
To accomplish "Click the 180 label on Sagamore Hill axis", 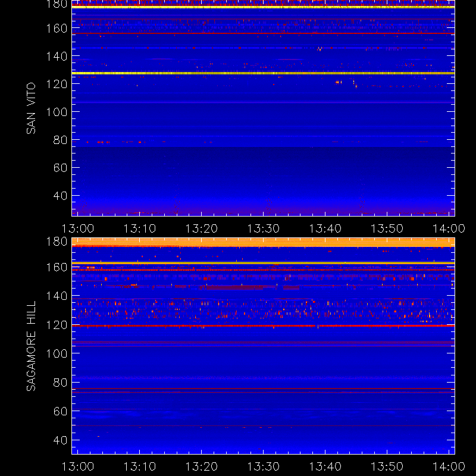I will coord(57,242).
